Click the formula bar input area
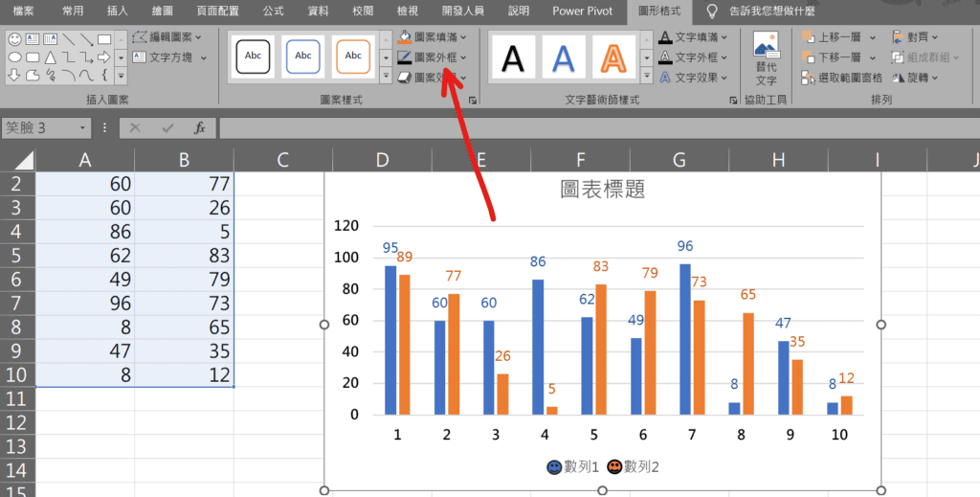The height and width of the screenshot is (497, 980). [x=599, y=128]
